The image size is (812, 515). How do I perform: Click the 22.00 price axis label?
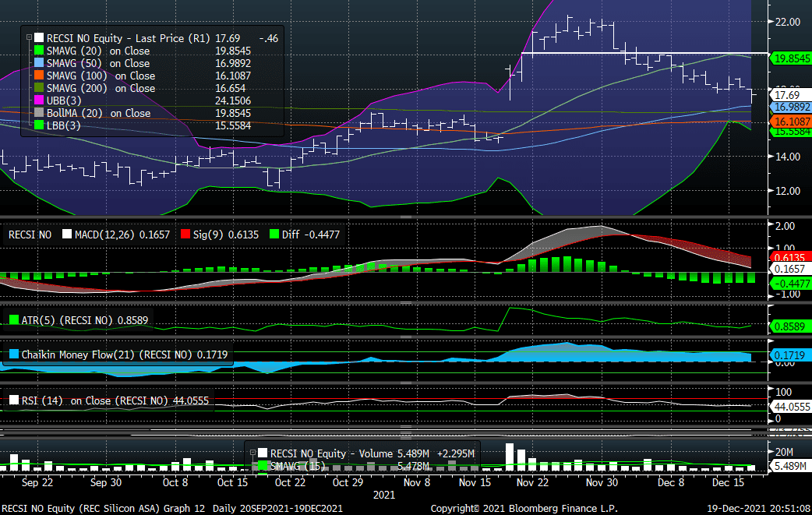click(x=788, y=22)
